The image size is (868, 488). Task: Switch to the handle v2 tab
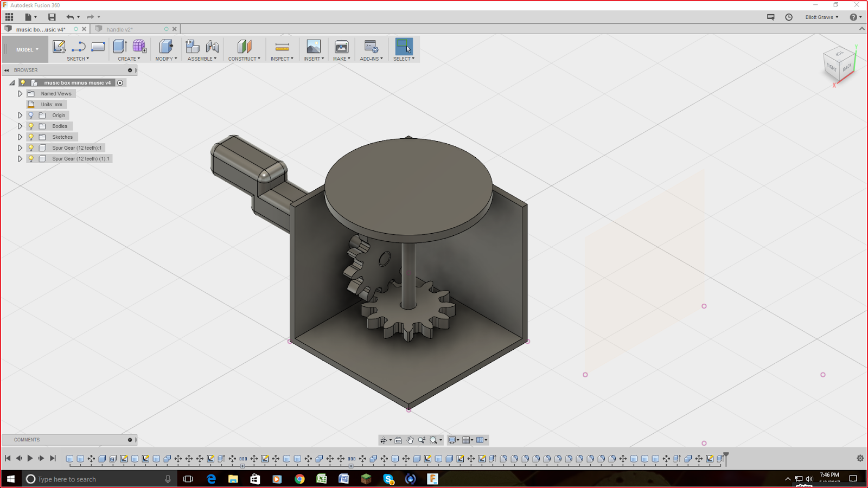[x=119, y=29]
